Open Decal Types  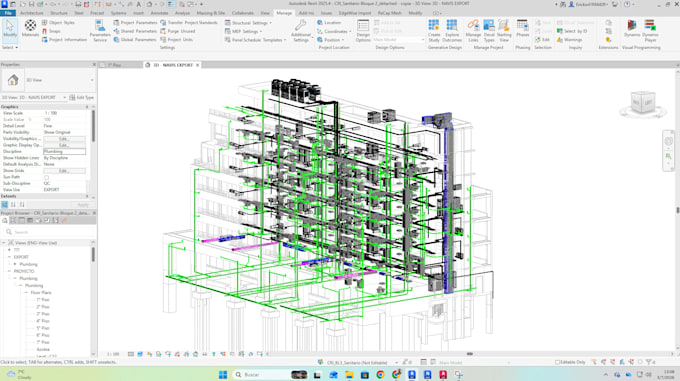(489, 31)
